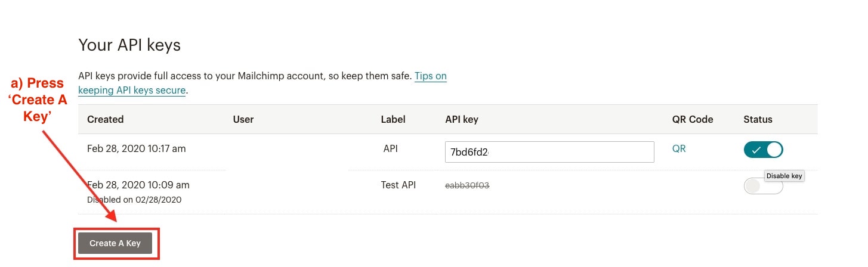Click the Disable key tooltip
Screen dimensions: 868x267
click(x=784, y=176)
